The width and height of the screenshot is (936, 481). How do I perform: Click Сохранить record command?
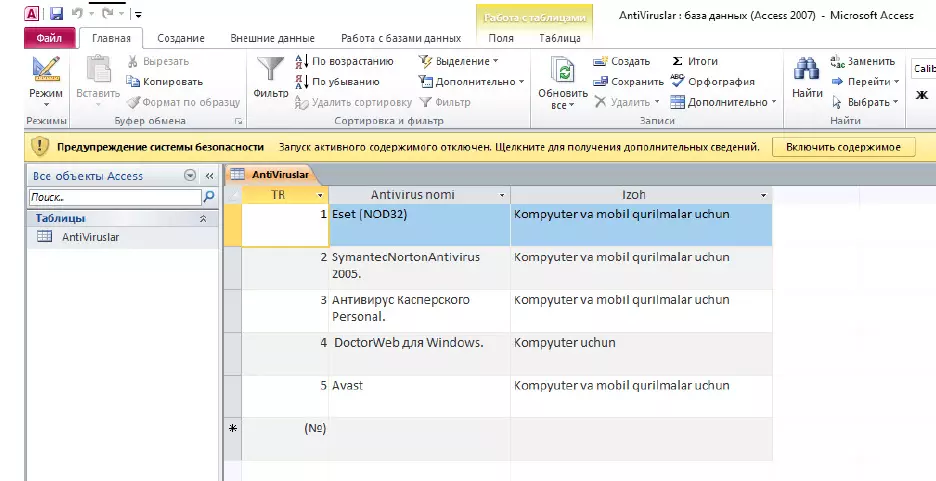click(x=628, y=82)
